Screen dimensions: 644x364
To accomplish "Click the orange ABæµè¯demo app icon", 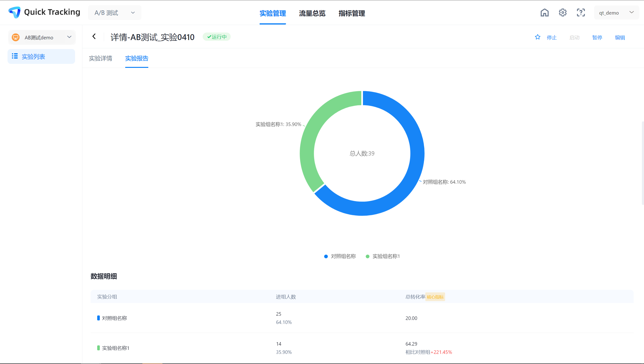I will point(16,37).
